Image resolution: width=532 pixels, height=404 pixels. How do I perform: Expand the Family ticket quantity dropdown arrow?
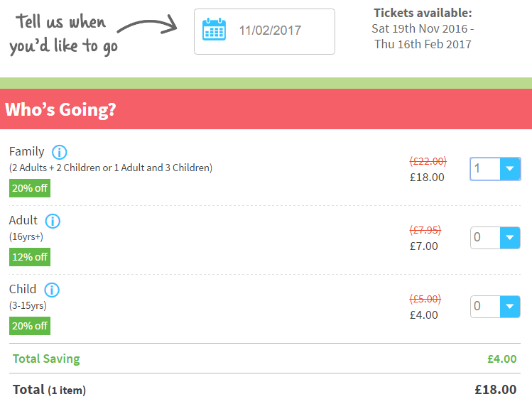(x=510, y=168)
